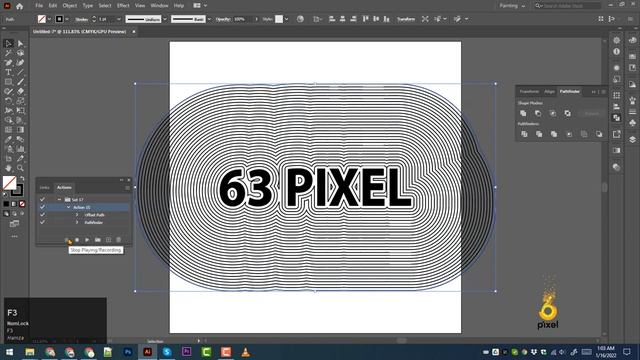
Task: Delete selection with Actions trash icon
Action: tap(118, 240)
